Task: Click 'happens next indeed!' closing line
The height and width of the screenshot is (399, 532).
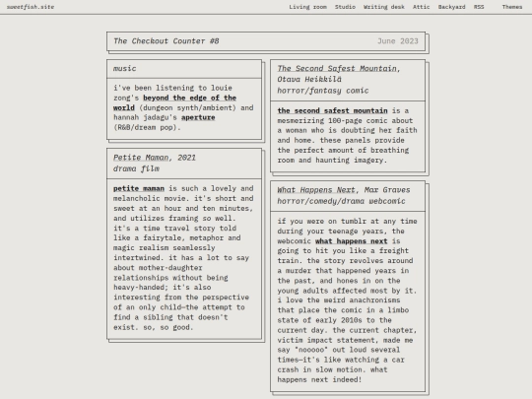Action: [x=319, y=379]
